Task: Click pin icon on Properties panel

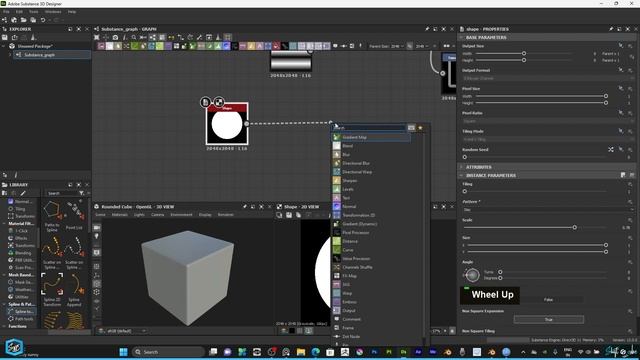Action: coord(611,29)
